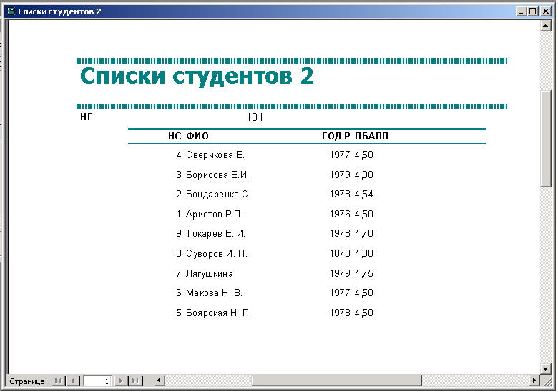Viewport: 558px width, 392px height.
Task: Click student number 5 in Боярская row
Action: (179, 313)
